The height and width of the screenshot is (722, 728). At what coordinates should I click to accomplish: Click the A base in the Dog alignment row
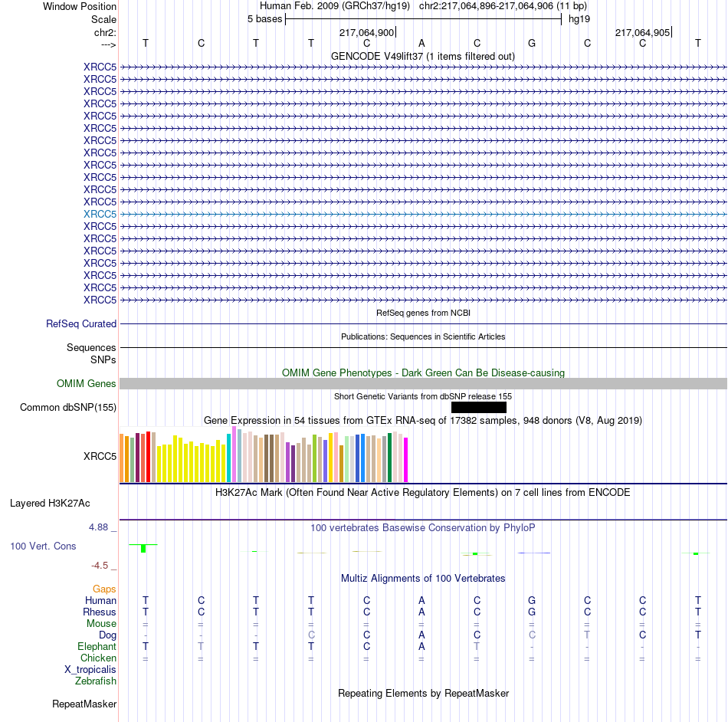click(x=421, y=635)
